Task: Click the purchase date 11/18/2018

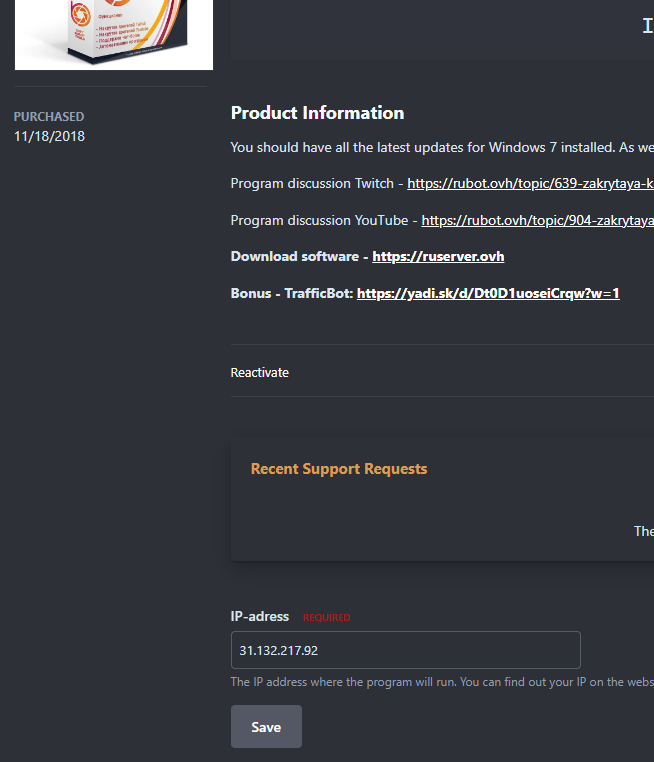Action: [50, 136]
